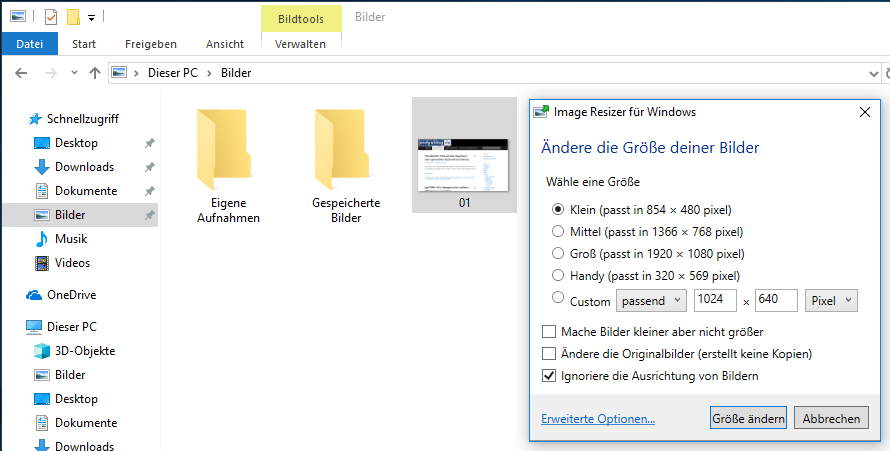Click the OneDrive cloud icon
This screenshot has height=451, width=890.
(x=34, y=295)
